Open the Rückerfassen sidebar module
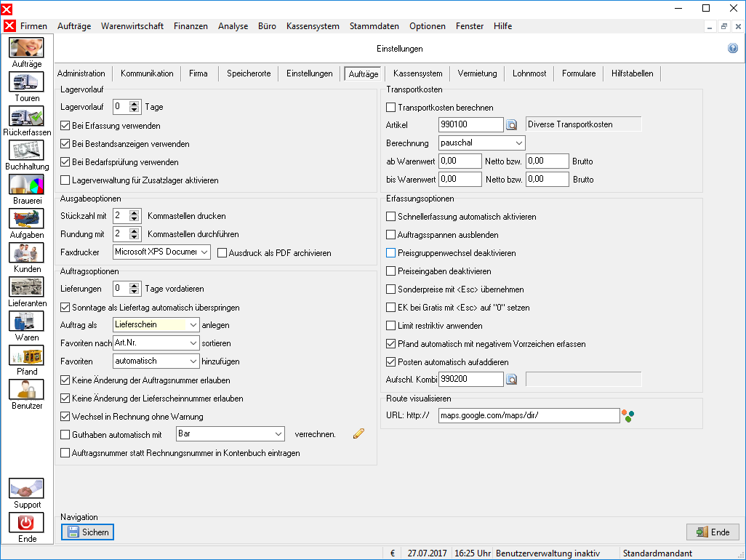Screen dimensions: 746x560 (27, 116)
